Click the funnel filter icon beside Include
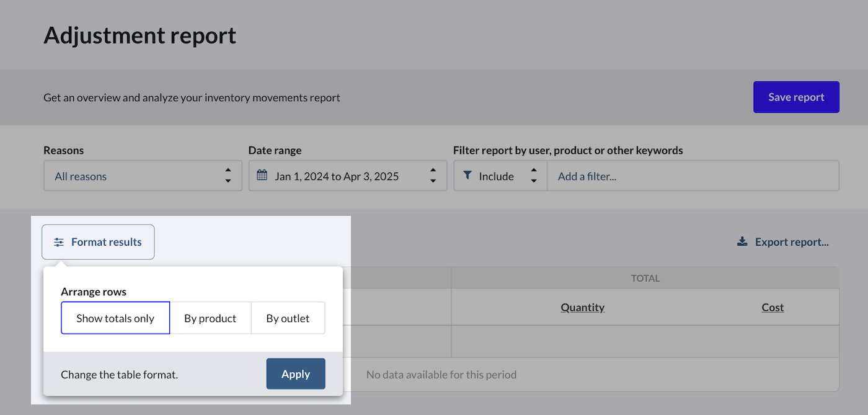The width and height of the screenshot is (868, 415). 467,176
